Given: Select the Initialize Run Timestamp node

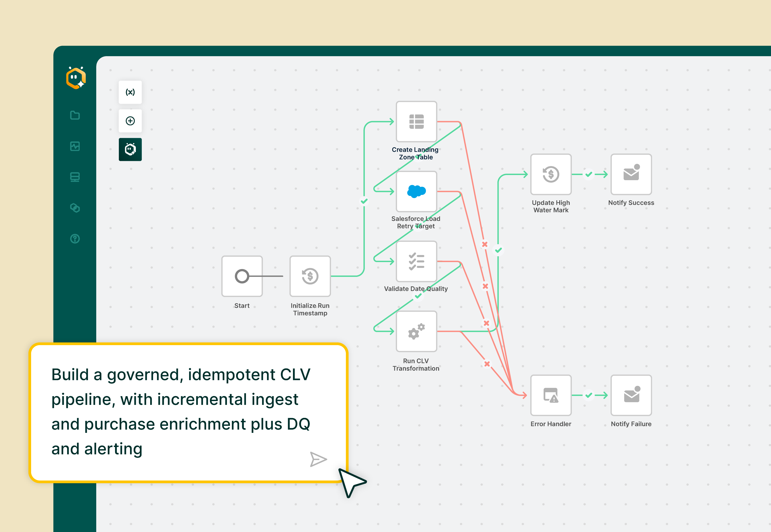Looking at the screenshot, I should [310, 276].
